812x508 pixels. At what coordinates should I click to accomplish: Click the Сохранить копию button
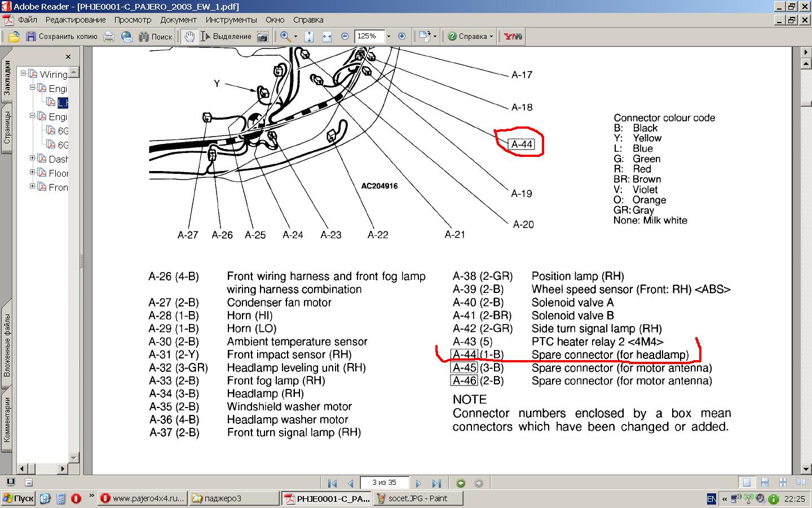[62, 37]
